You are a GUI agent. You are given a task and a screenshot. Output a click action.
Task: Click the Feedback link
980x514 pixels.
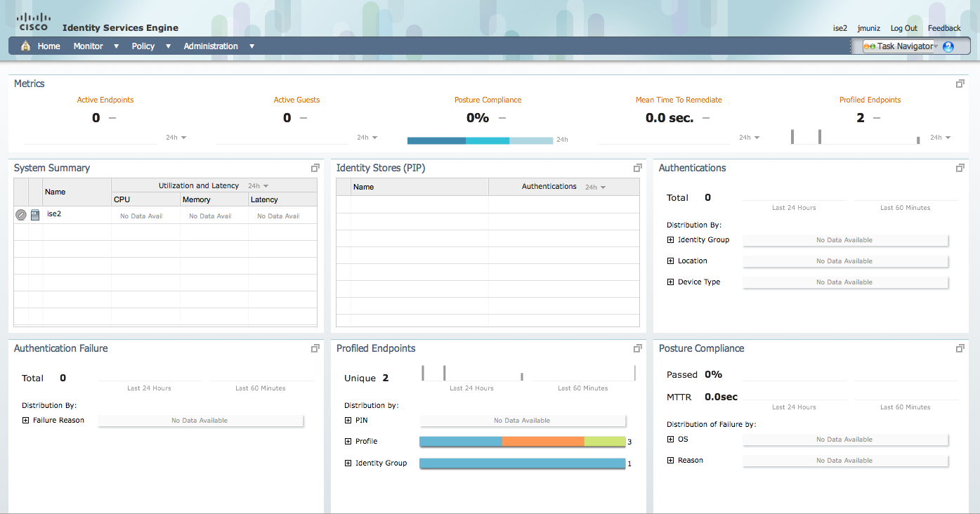[944, 28]
